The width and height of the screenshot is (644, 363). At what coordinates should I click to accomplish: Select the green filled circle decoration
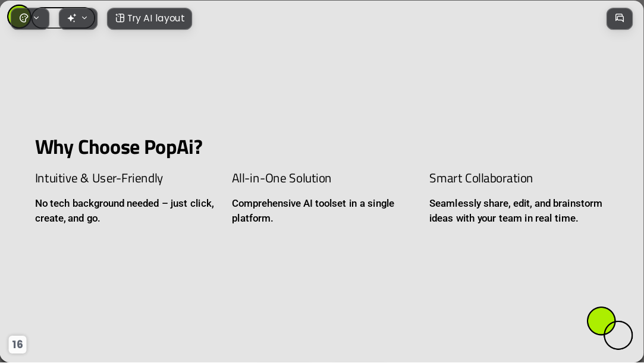pyautogui.click(x=601, y=321)
